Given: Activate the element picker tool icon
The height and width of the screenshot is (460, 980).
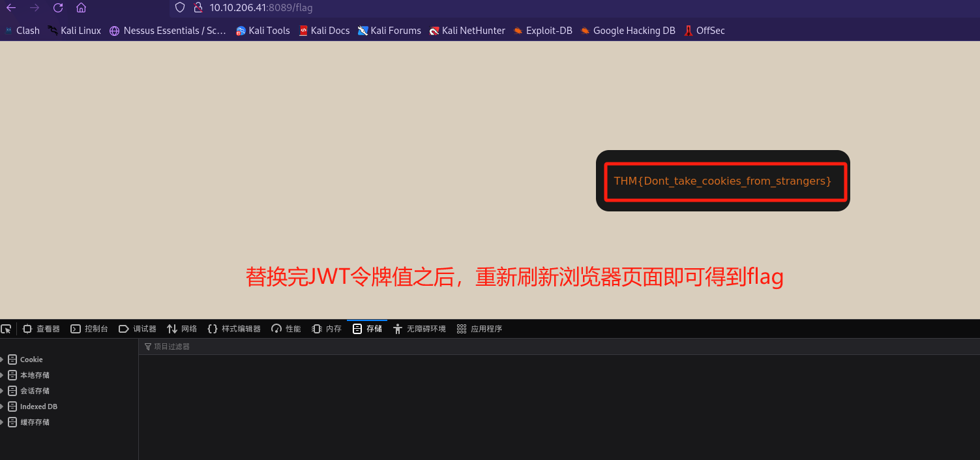Looking at the screenshot, I should [6, 329].
